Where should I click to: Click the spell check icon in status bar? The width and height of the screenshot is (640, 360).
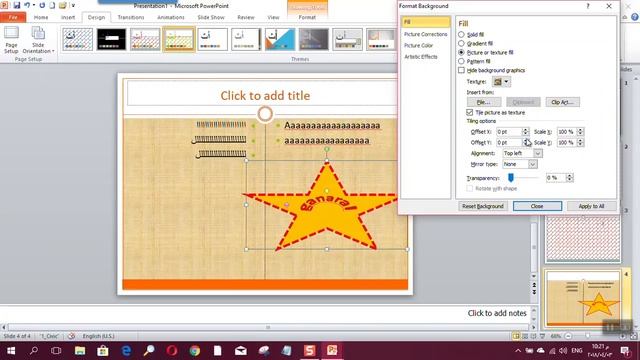[71, 336]
